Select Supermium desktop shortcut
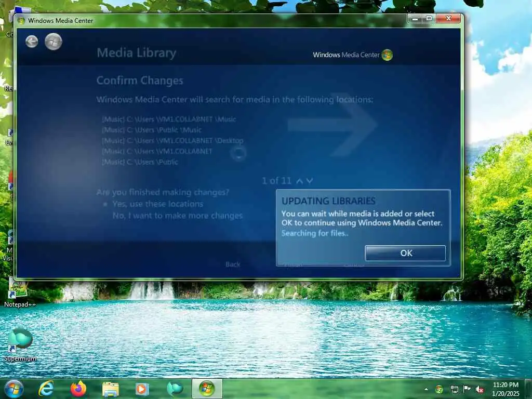This screenshot has height=399, width=532. point(20,345)
